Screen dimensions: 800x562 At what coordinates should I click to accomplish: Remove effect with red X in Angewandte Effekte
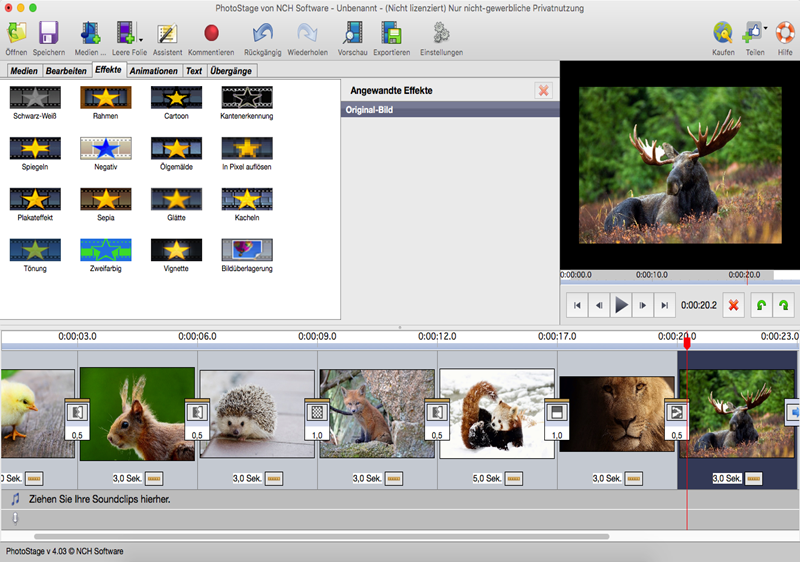(543, 91)
